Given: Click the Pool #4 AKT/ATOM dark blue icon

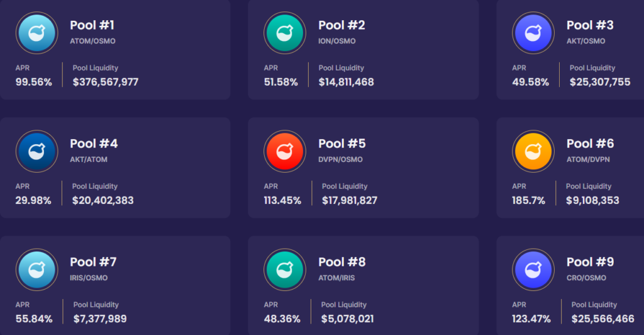Looking at the screenshot, I should pos(36,151).
